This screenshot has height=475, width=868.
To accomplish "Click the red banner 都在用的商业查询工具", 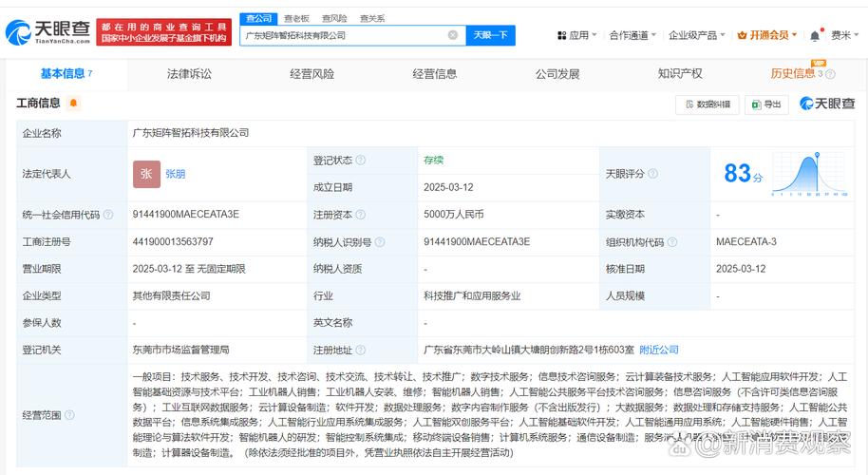I will [x=164, y=32].
